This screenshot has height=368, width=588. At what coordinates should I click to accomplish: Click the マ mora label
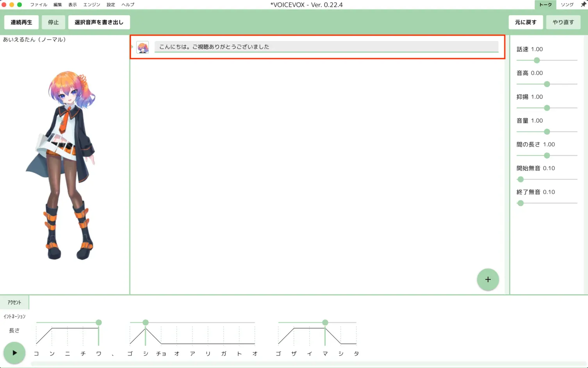[325, 354]
